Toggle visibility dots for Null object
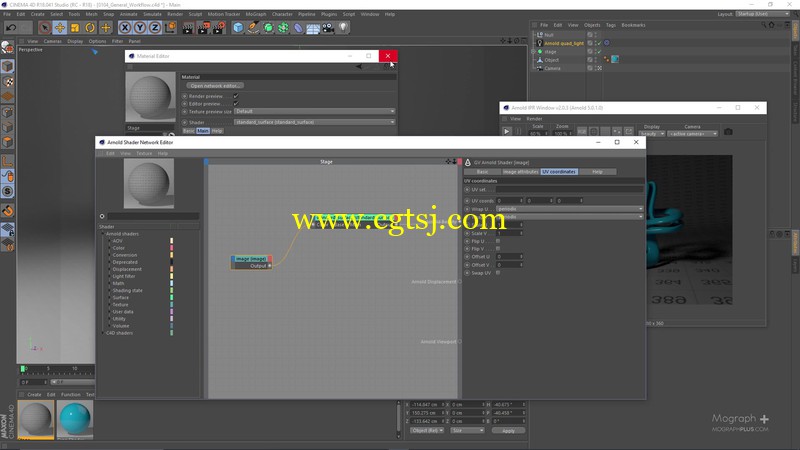The height and width of the screenshot is (450, 800). pos(595,35)
